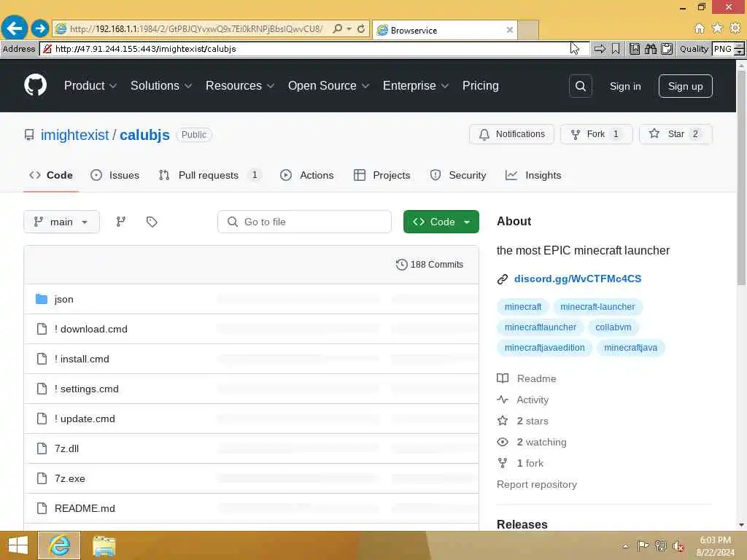The image size is (747, 560).
Task: Open the ! download.cmd file
Action: click(x=90, y=329)
